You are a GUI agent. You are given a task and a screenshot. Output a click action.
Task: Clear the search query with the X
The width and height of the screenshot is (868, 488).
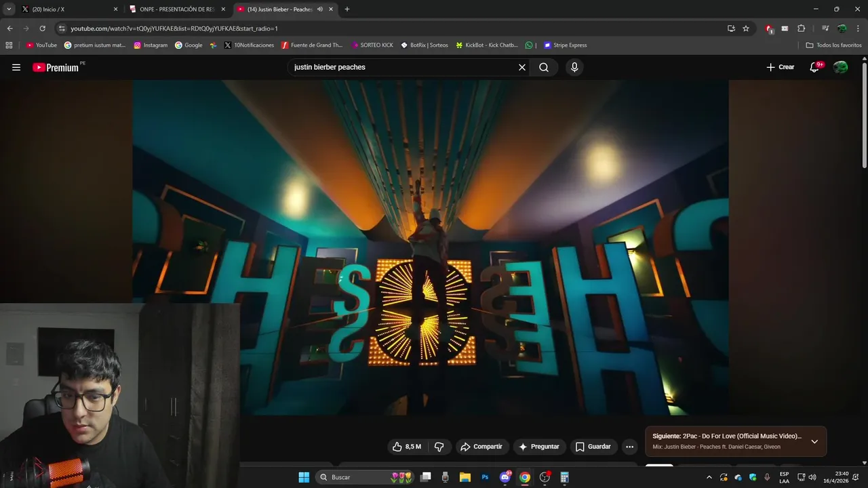point(522,67)
